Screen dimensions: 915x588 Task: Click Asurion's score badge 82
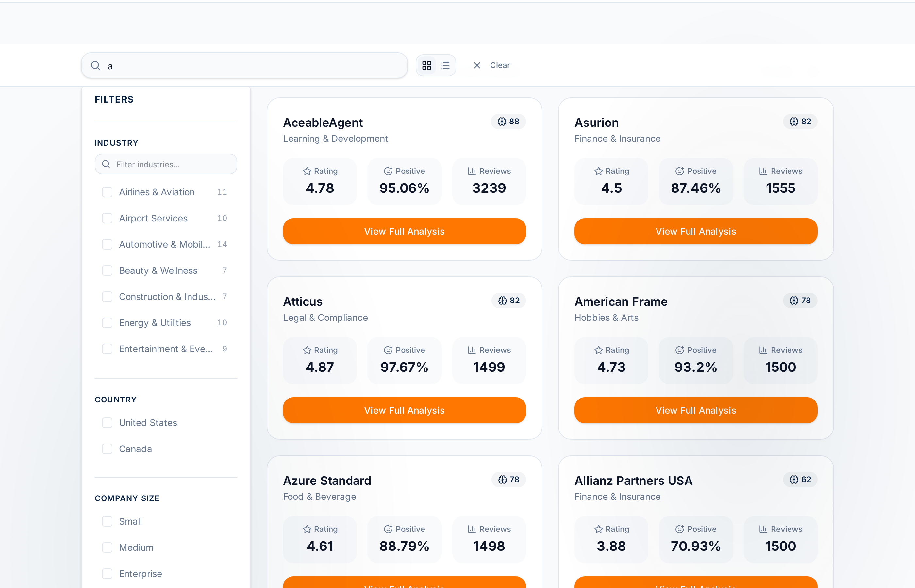click(x=800, y=122)
